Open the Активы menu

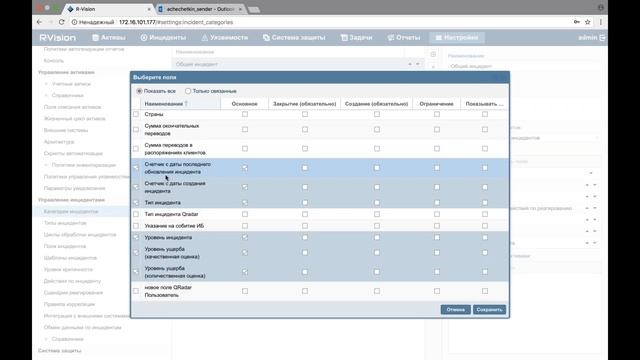click(109, 38)
